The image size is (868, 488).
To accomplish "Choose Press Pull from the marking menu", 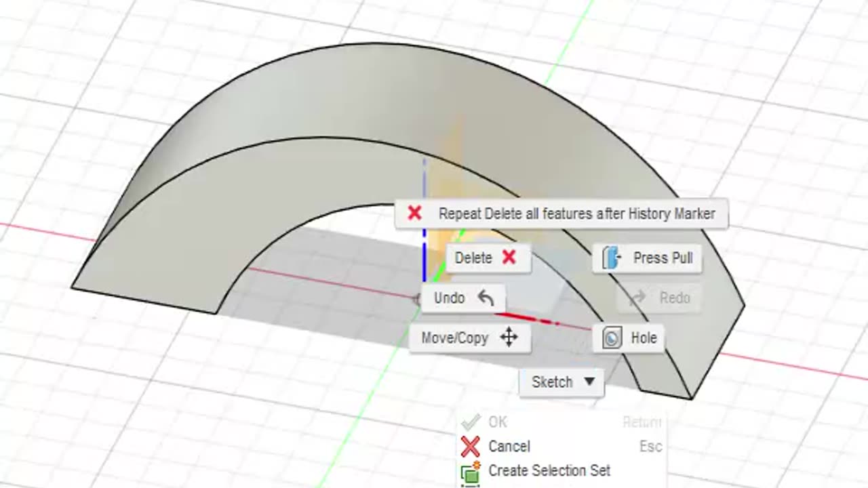I will tap(646, 258).
